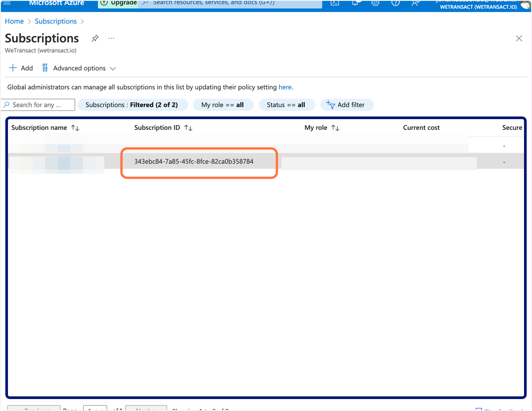Go to Home breadcrumb

(x=14, y=21)
